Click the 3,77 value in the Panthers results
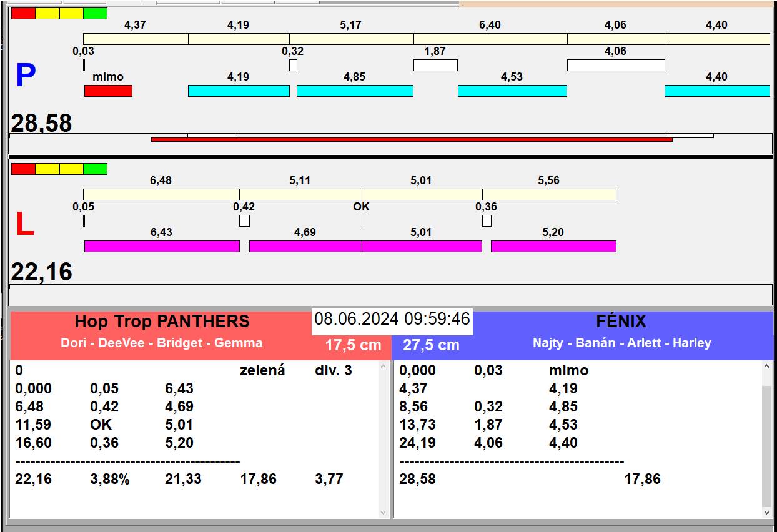This screenshot has height=532, width=777. click(x=329, y=480)
